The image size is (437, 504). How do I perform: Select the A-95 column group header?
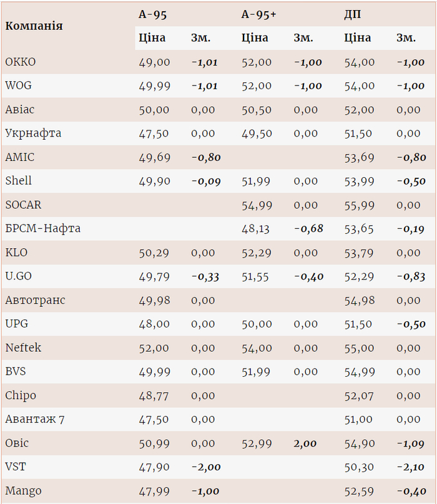tap(152, 14)
